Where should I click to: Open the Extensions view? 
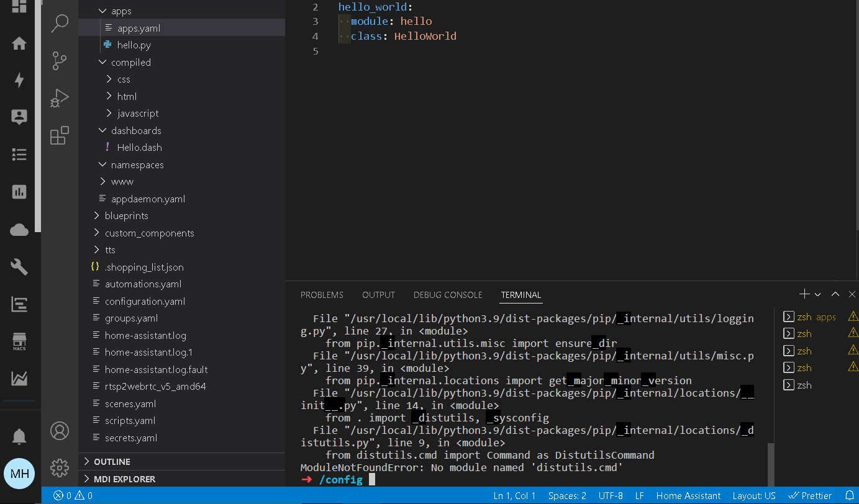click(60, 135)
